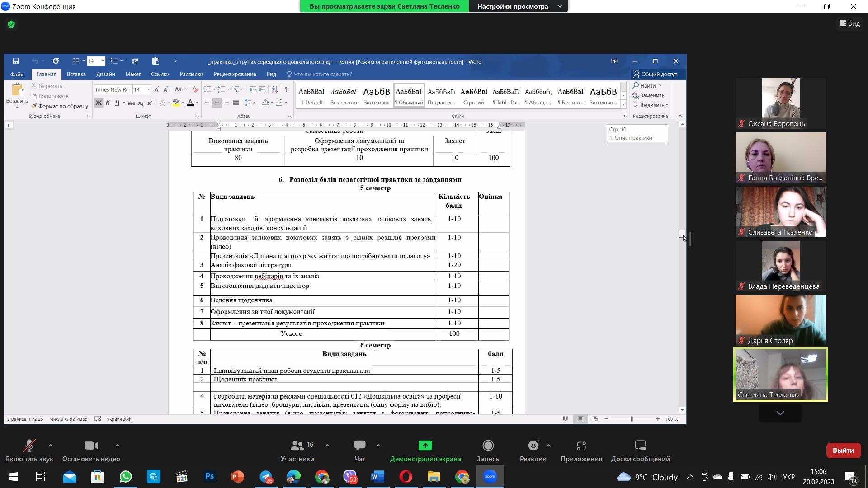Expand more participant videos chevron
The image size is (868, 488).
coord(780,413)
